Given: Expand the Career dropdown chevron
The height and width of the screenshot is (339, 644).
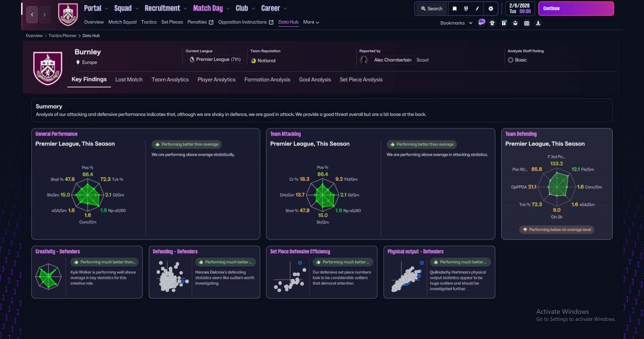Looking at the screenshot, I should [x=285, y=9].
